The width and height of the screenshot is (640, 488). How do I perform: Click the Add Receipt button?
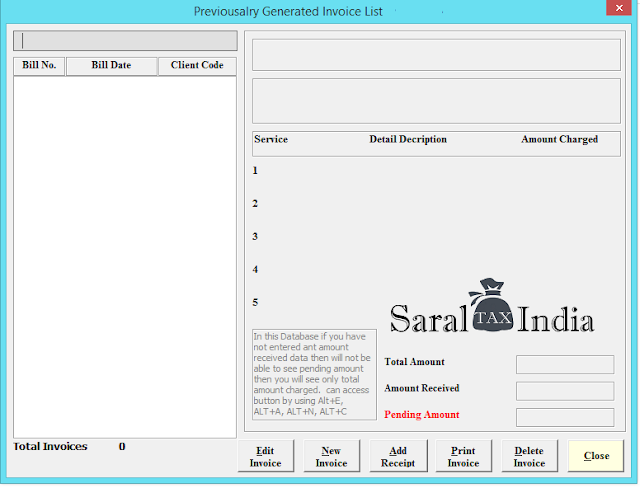point(398,456)
